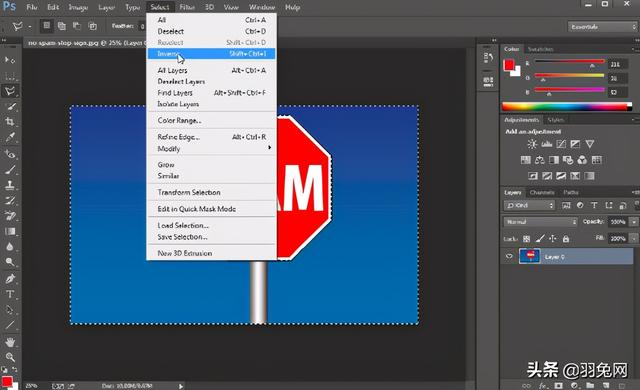Select the Clone Stamp tool
Image resolution: width=640 pixels, height=390 pixels.
[10, 185]
